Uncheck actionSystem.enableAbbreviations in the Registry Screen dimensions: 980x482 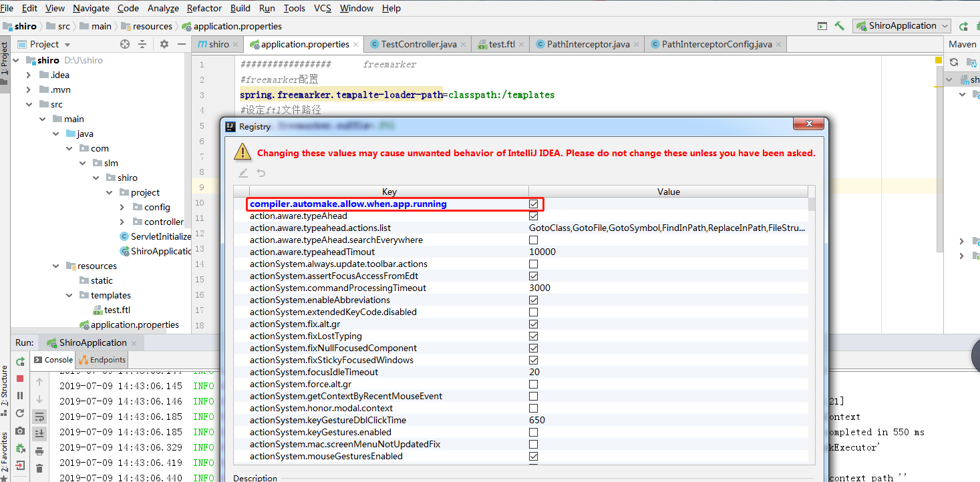click(533, 300)
